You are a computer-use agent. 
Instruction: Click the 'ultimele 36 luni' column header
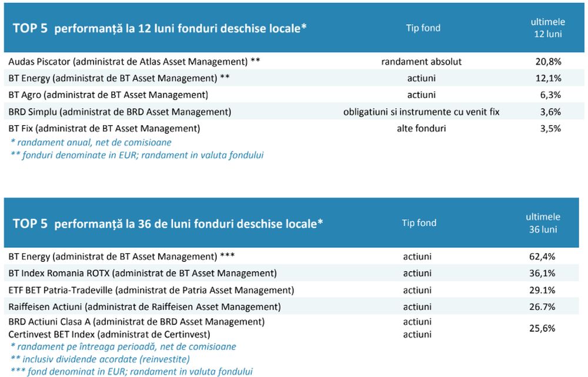point(543,223)
